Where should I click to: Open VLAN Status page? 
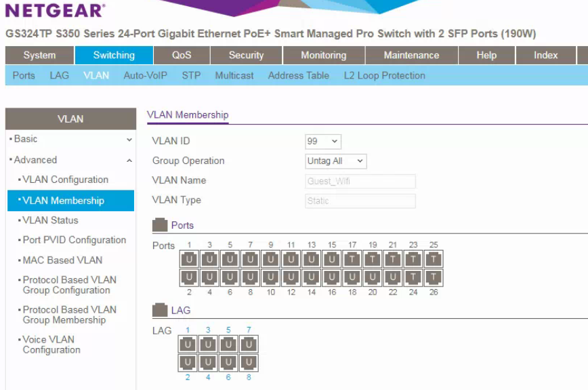pyautogui.click(x=50, y=220)
